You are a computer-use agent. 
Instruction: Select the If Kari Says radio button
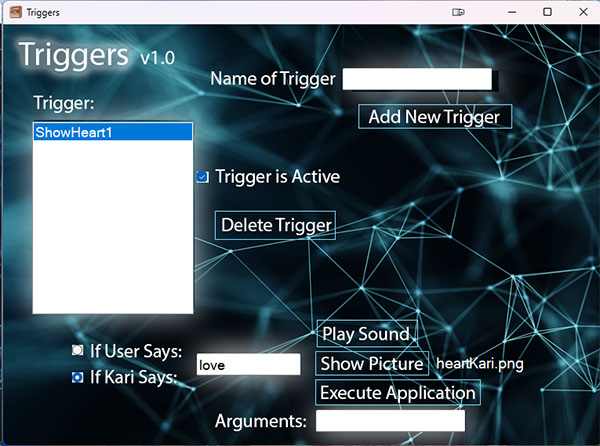(78, 377)
